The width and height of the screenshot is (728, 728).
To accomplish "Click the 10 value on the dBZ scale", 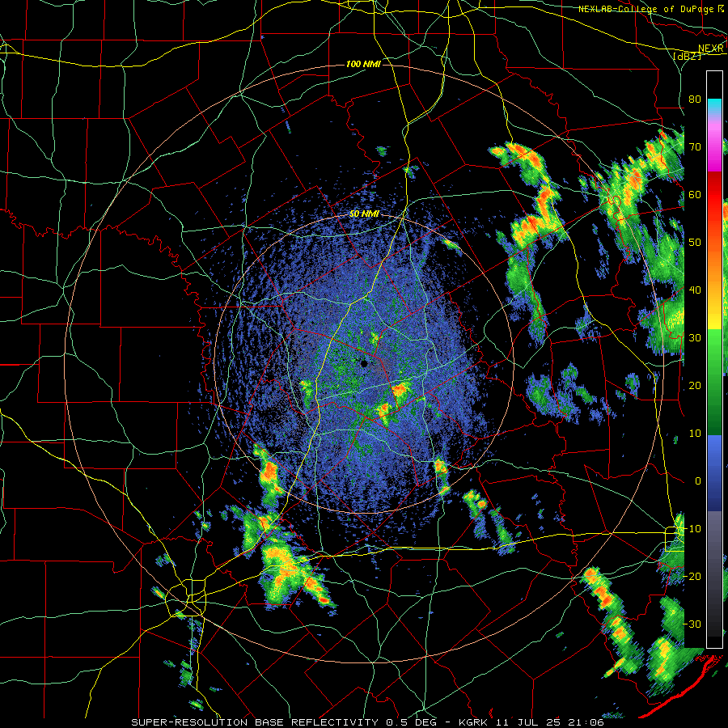I will coord(695,434).
